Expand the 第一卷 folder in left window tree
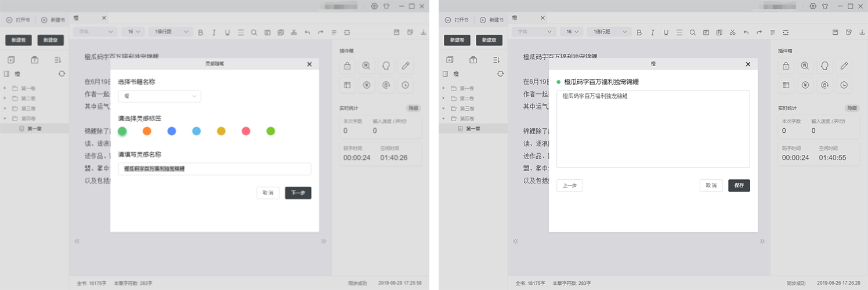 click(5, 89)
